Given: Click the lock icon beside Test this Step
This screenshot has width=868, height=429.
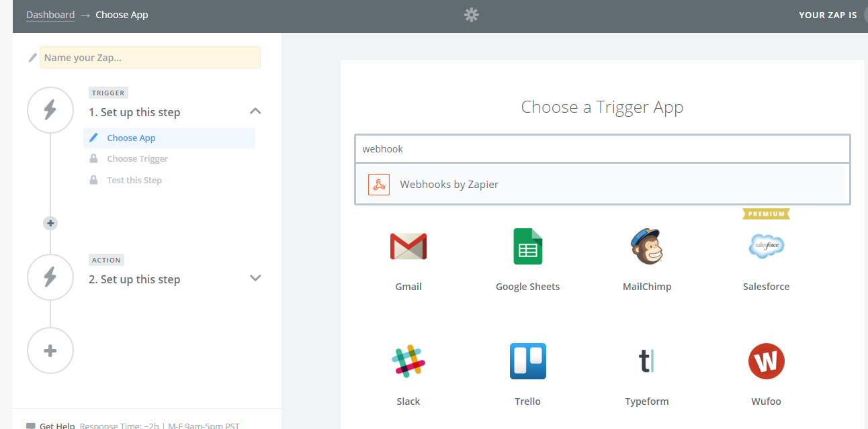Looking at the screenshot, I should 93,180.
